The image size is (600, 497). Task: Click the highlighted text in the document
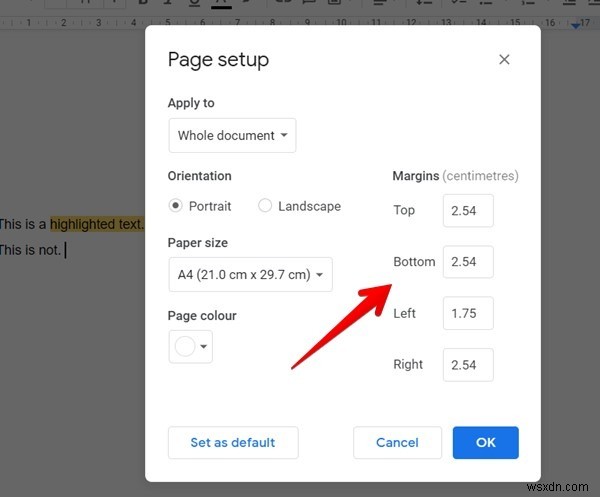coord(97,224)
